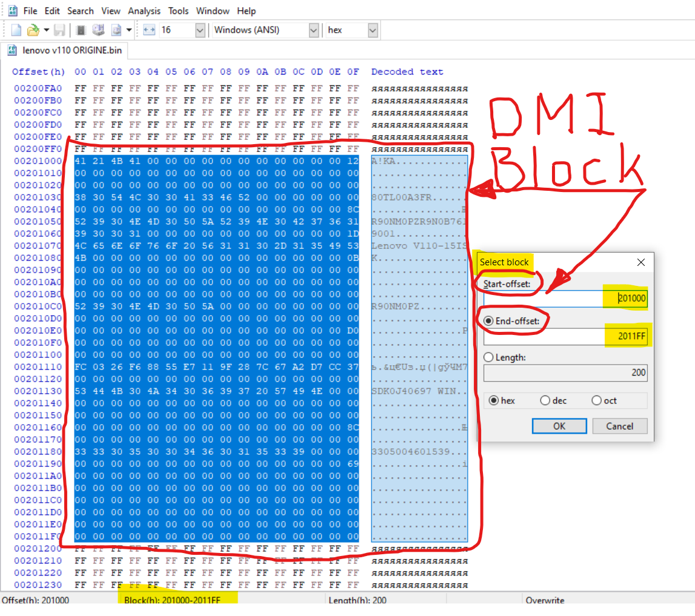Click offset row 00201030
Viewport: 695px width, 616px height.
coord(38,197)
